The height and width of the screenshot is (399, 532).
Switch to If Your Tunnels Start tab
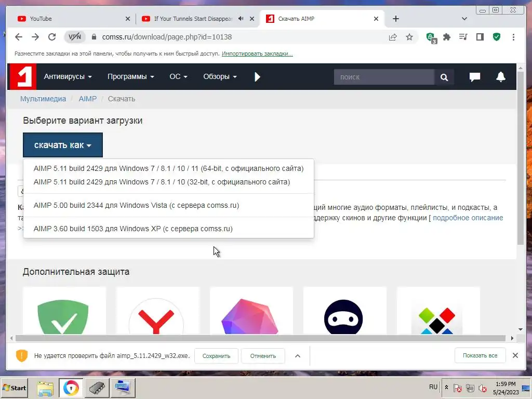coord(193,19)
